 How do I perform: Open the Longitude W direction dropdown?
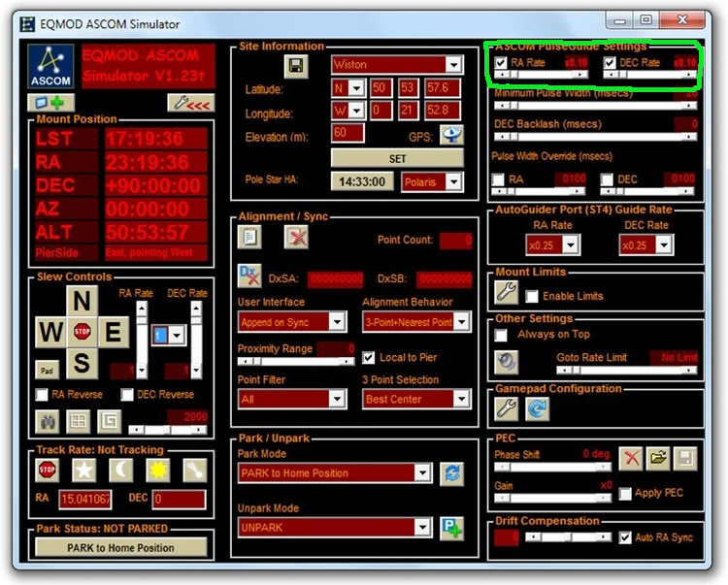[x=356, y=111]
